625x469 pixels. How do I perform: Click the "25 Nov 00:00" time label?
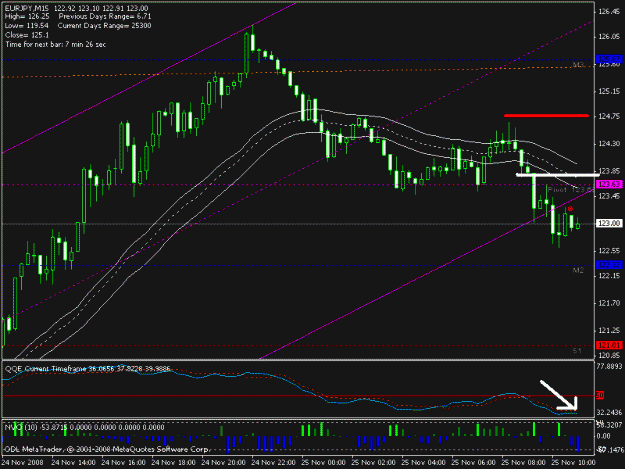click(323, 463)
